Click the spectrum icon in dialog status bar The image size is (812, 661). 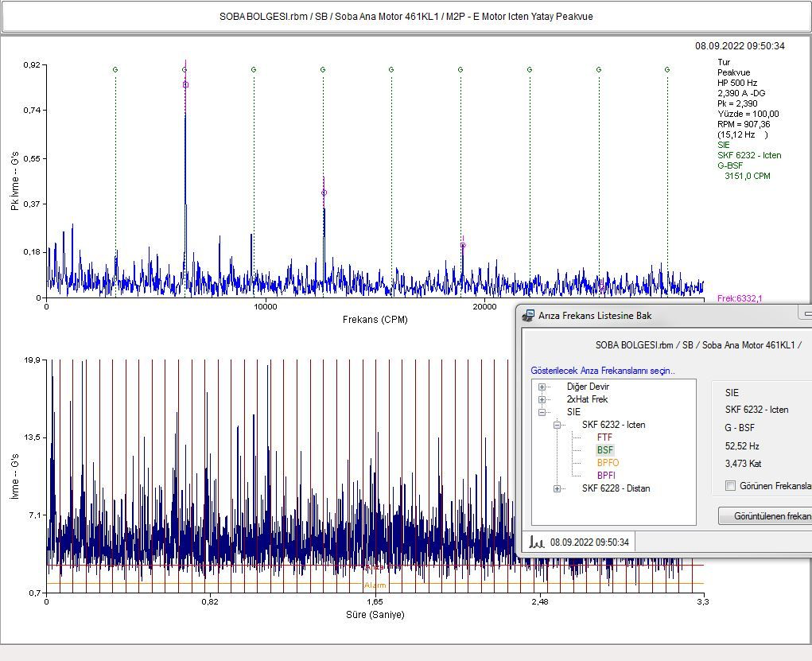pos(537,542)
